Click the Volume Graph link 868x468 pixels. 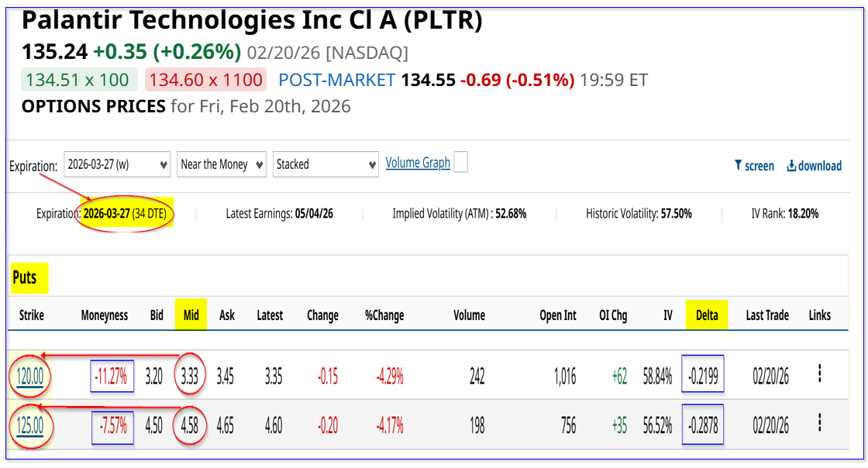(x=418, y=163)
